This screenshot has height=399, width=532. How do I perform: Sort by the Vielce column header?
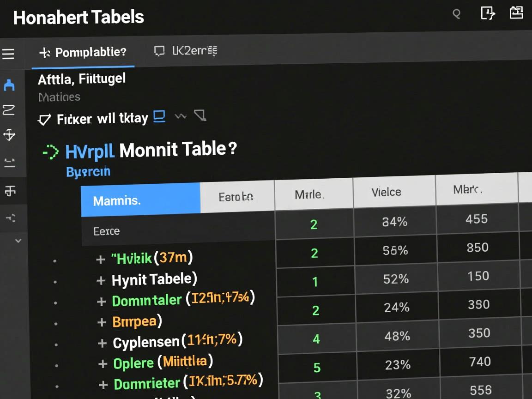click(x=386, y=192)
